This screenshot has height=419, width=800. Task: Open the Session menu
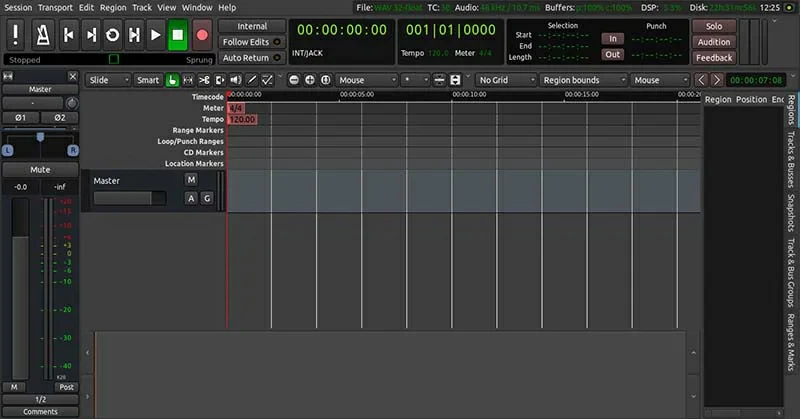click(18, 8)
